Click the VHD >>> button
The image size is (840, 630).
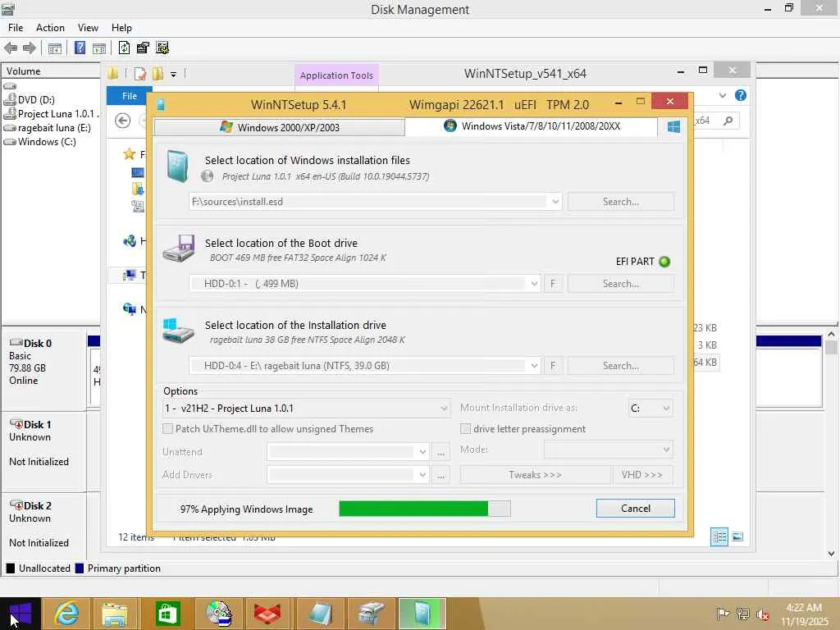point(642,475)
